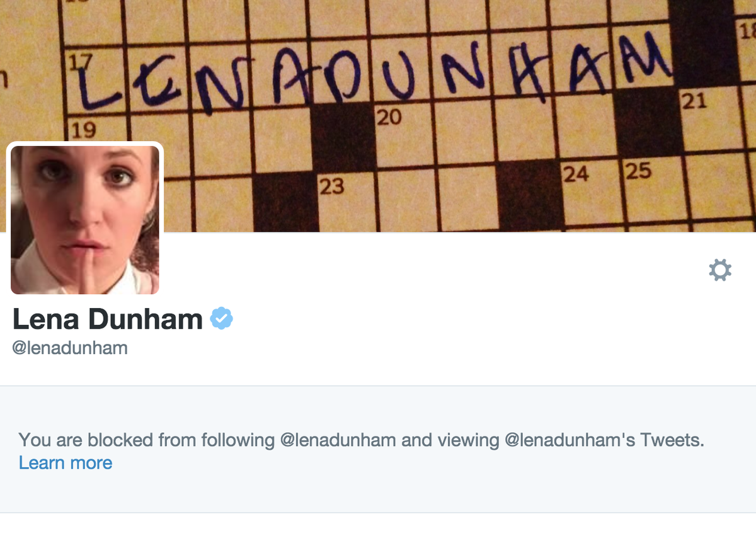Viewport: 756px width, 536px height.
Task: Click the handwritten letter M in the crossword
Action: click(x=641, y=58)
